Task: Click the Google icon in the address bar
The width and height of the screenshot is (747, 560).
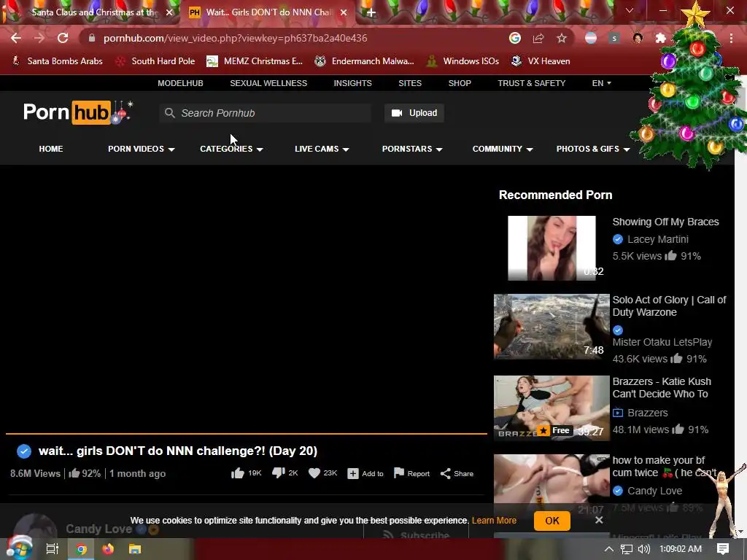Action: point(515,38)
